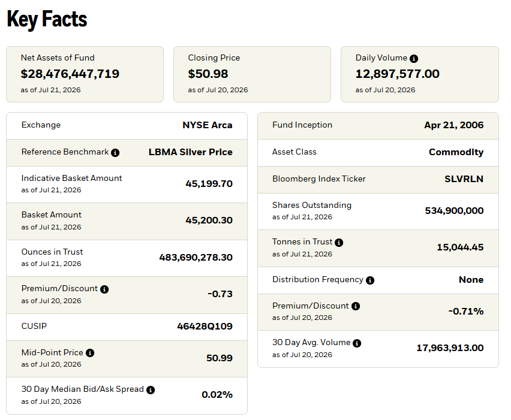Select Fund Inception date Apr 21, 2006
This screenshot has width=511, height=420.
click(453, 125)
